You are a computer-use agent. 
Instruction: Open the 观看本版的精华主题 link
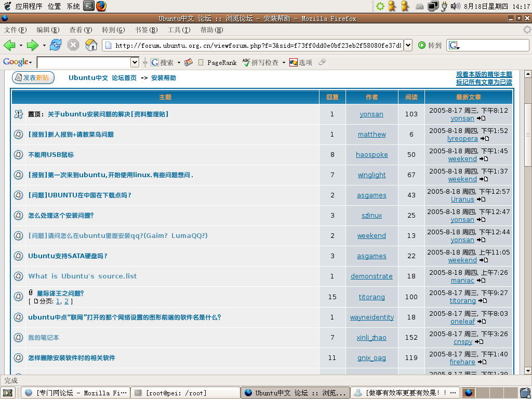tap(484, 74)
